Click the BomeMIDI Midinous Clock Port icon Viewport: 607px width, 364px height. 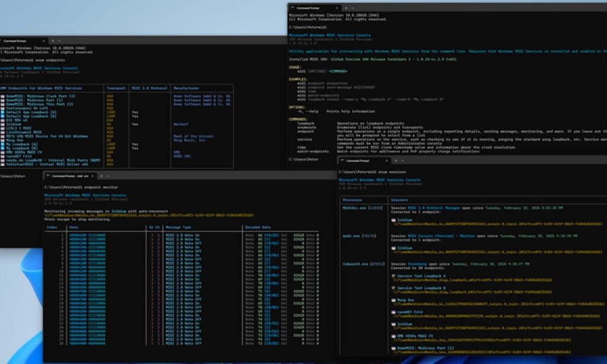pyautogui.click(x=4, y=95)
